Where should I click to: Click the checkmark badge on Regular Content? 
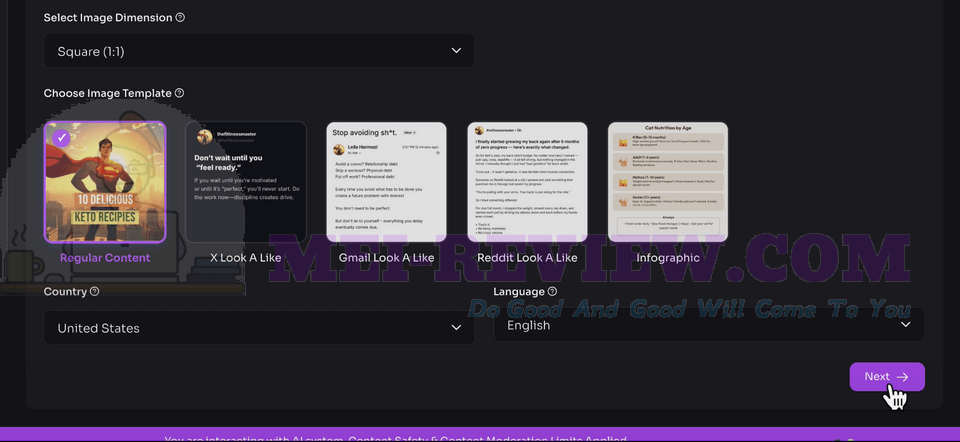60,138
